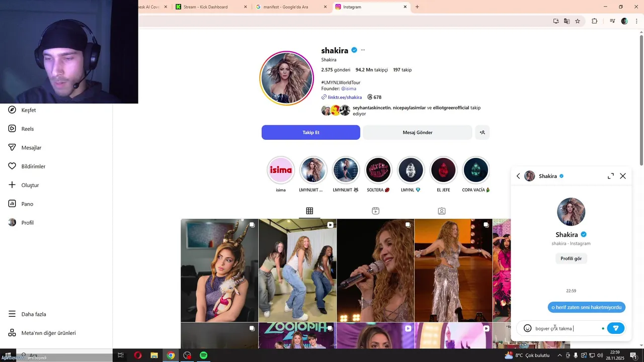Image resolution: width=644 pixels, height=362 pixels.
Task: Close the Shakira chat popup
Action: click(x=623, y=176)
